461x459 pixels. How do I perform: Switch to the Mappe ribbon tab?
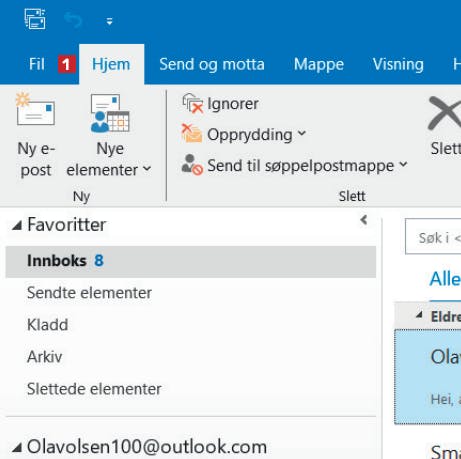(x=319, y=64)
